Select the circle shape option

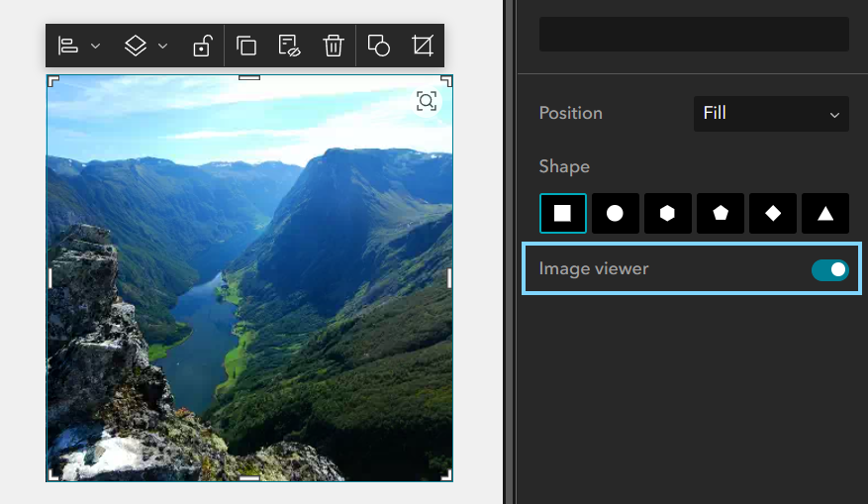615,213
